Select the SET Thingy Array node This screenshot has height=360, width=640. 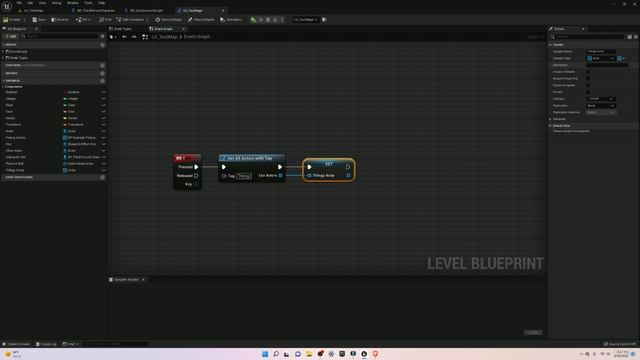point(329,170)
